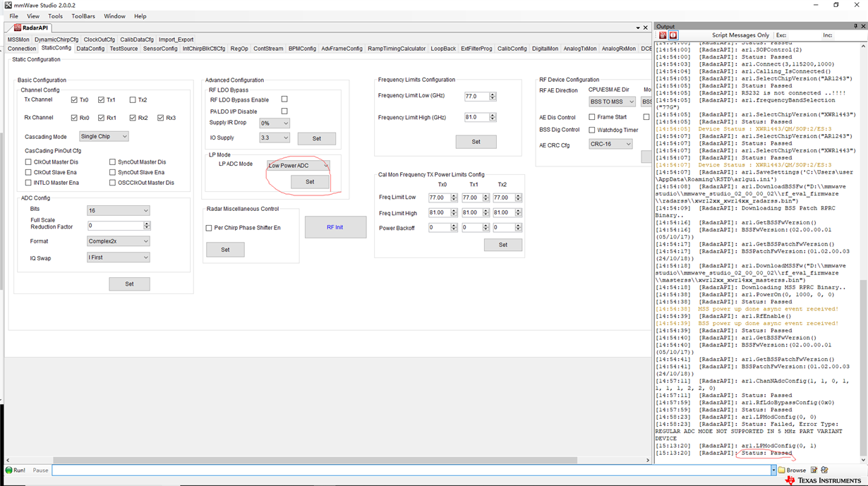Toggle the Tx0 channel checkbox
Image resolution: width=868 pixels, height=486 pixels.
(74, 100)
